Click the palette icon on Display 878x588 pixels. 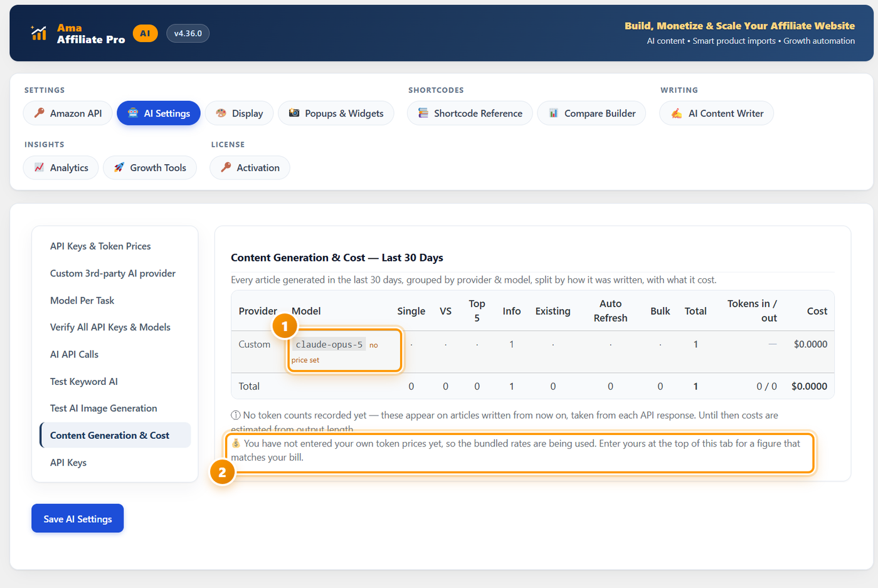(x=221, y=113)
